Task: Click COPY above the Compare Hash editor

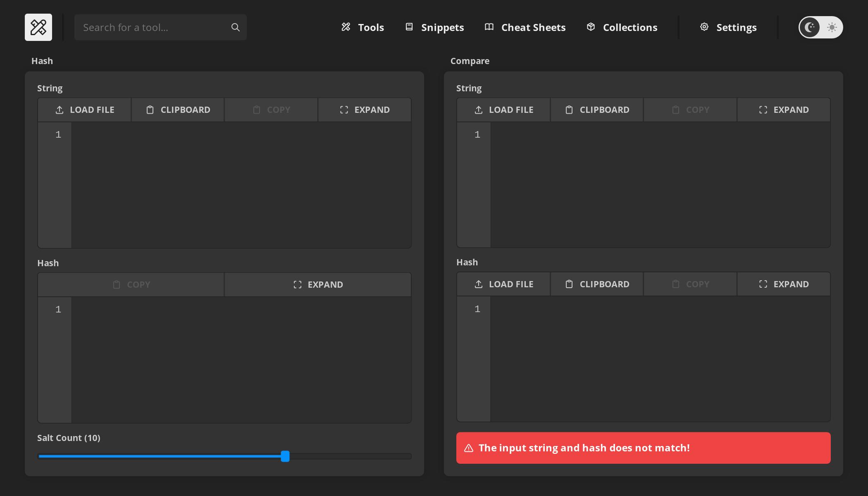Action: coord(690,284)
